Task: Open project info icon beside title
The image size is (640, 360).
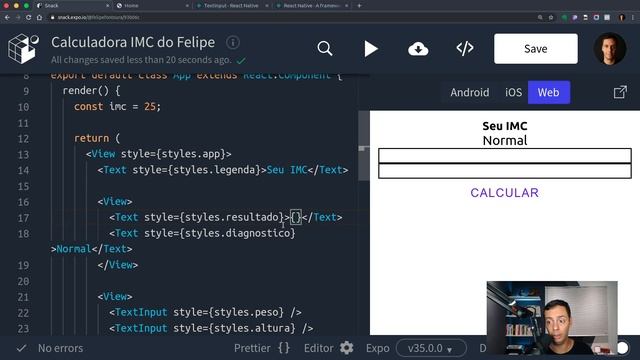Action: [233, 42]
